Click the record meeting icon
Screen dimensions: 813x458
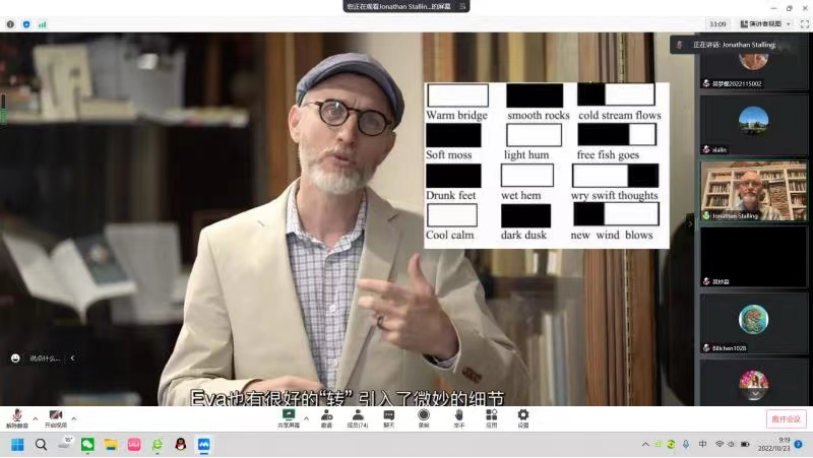pyautogui.click(x=423, y=415)
